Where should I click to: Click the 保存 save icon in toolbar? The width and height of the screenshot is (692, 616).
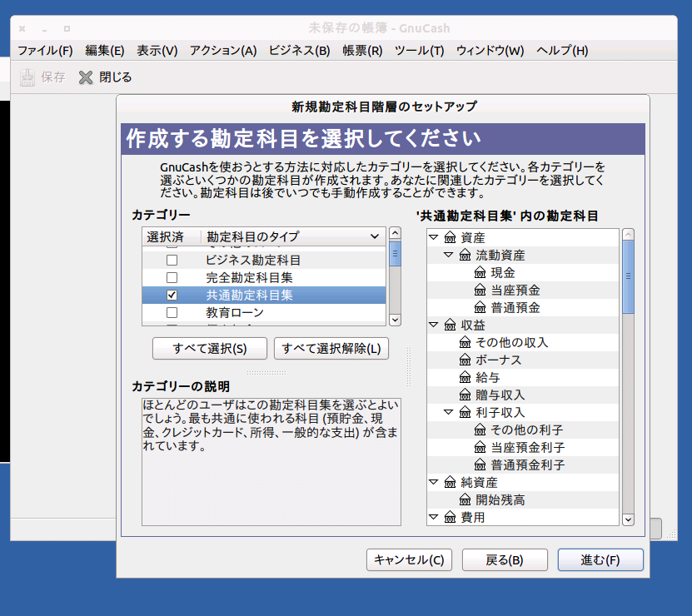click(27, 77)
